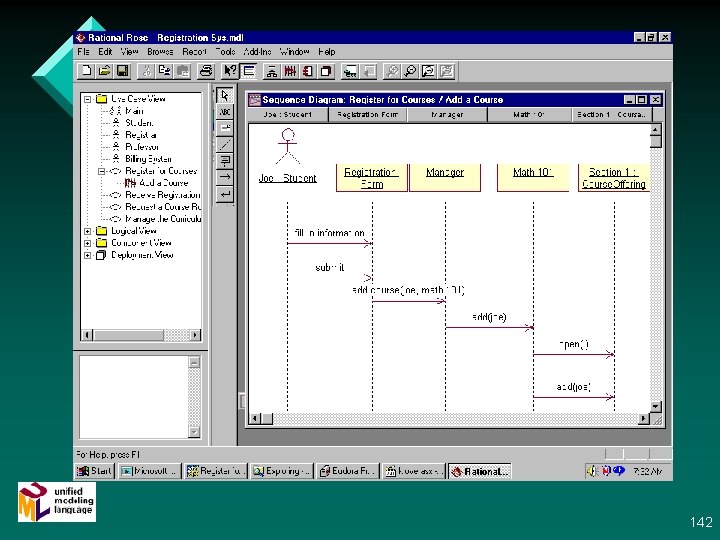720x540 pixels.
Task: Open the Report menu
Action: pyautogui.click(x=194, y=52)
